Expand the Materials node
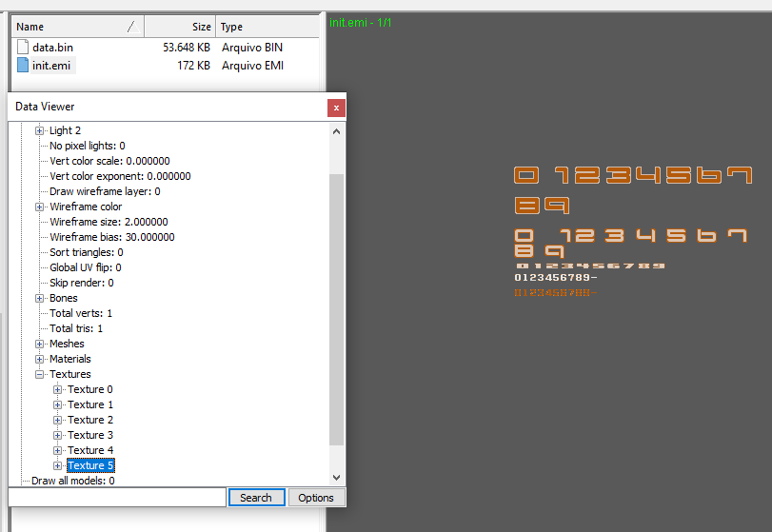Screen dimensions: 772x532 pos(39,359)
